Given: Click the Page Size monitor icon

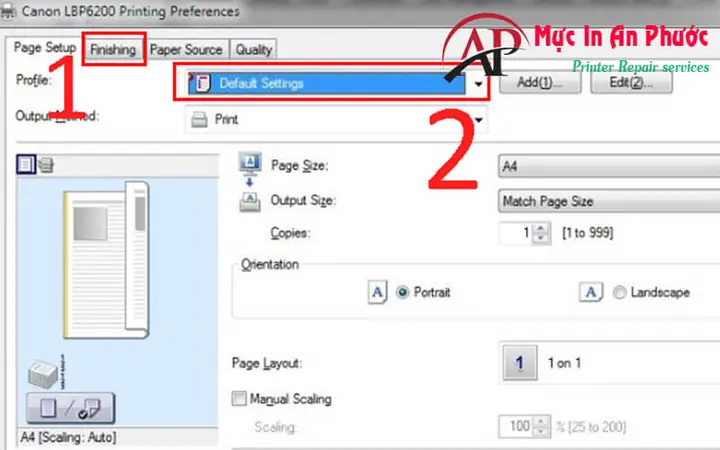Looking at the screenshot, I should (250, 163).
